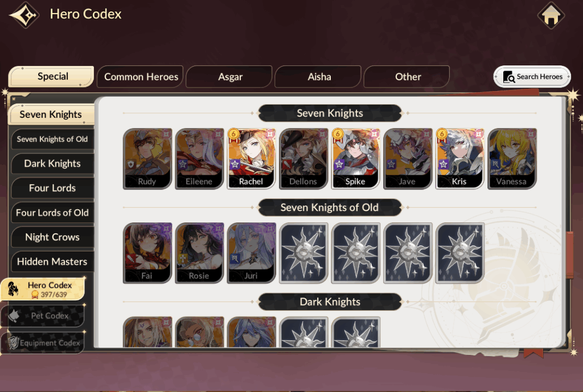
Task: Choose Night Crows from the side list
Action: tap(52, 237)
